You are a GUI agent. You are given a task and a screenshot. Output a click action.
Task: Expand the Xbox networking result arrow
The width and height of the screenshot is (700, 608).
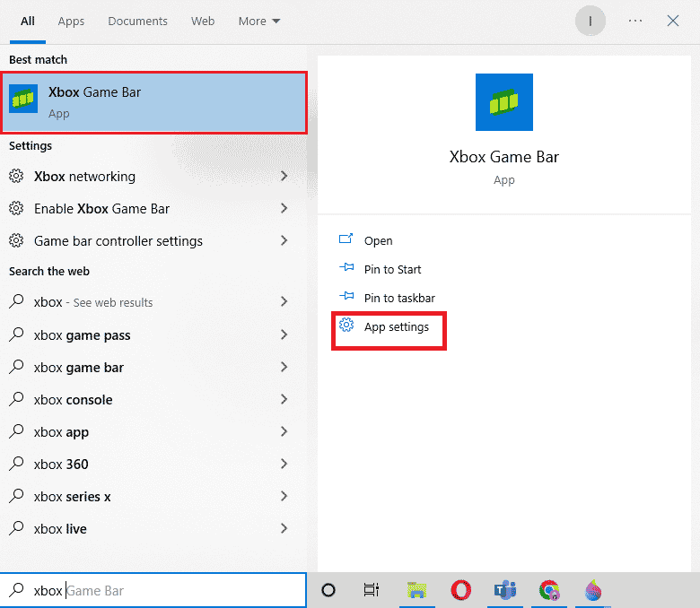click(x=284, y=177)
